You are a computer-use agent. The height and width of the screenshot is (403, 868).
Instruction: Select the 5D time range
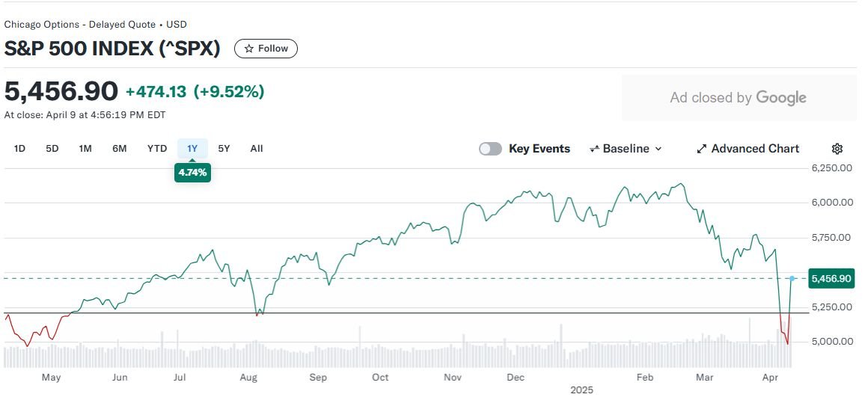(52, 149)
